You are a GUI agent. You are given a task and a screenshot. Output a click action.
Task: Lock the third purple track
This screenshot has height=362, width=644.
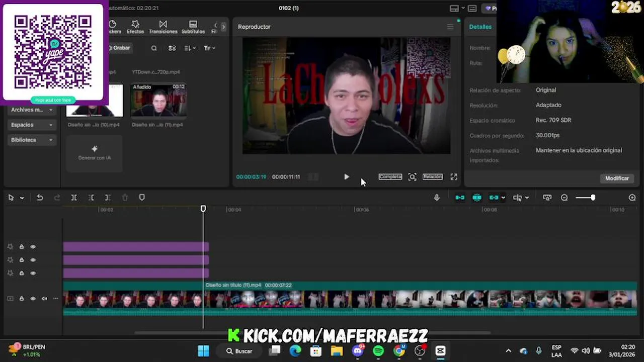click(22, 273)
